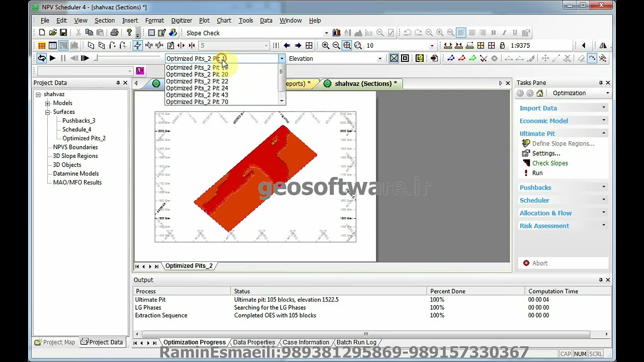
Task: Select Optimized Pits_2 Pit 43 from list
Action: click(x=197, y=95)
